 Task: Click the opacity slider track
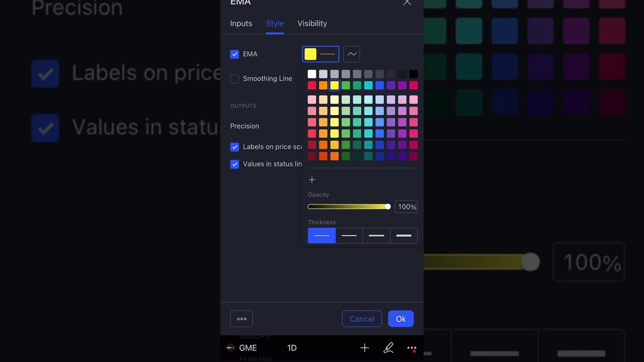pyautogui.click(x=348, y=207)
